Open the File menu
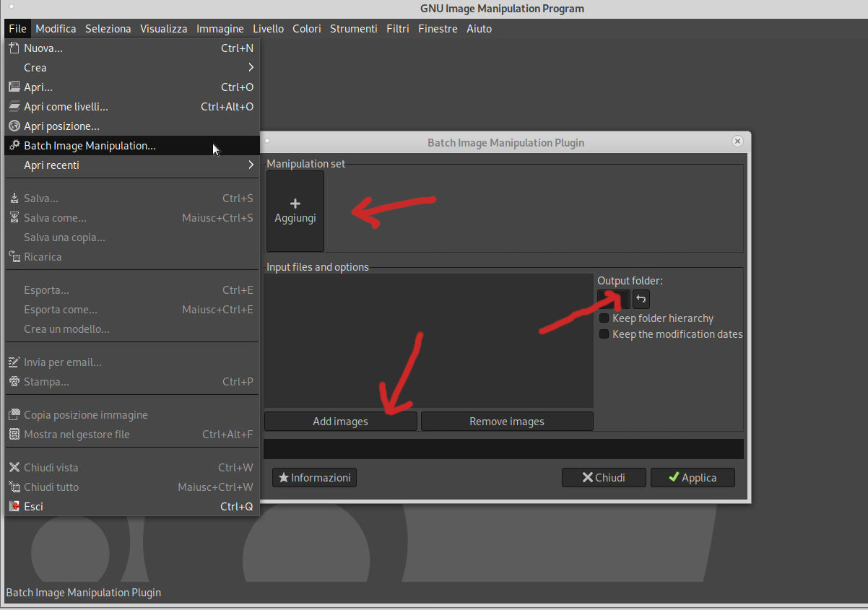868x610 pixels. 18,29
